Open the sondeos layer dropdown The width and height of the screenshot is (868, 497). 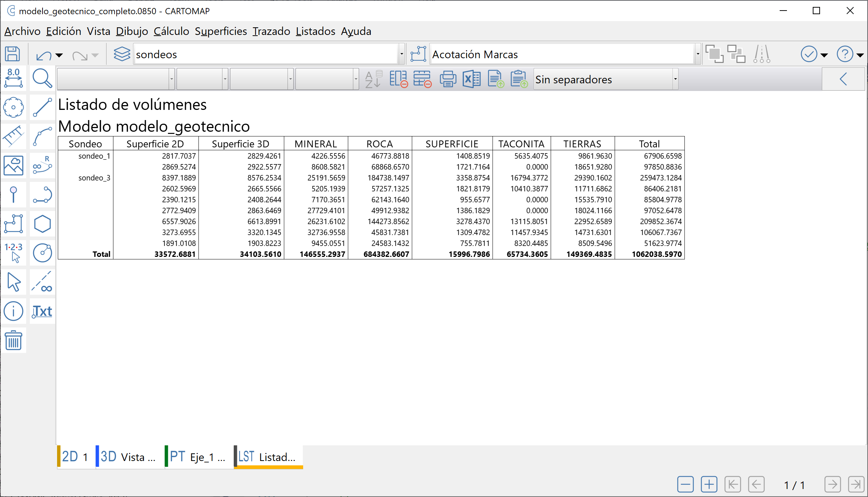[x=402, y=54]
